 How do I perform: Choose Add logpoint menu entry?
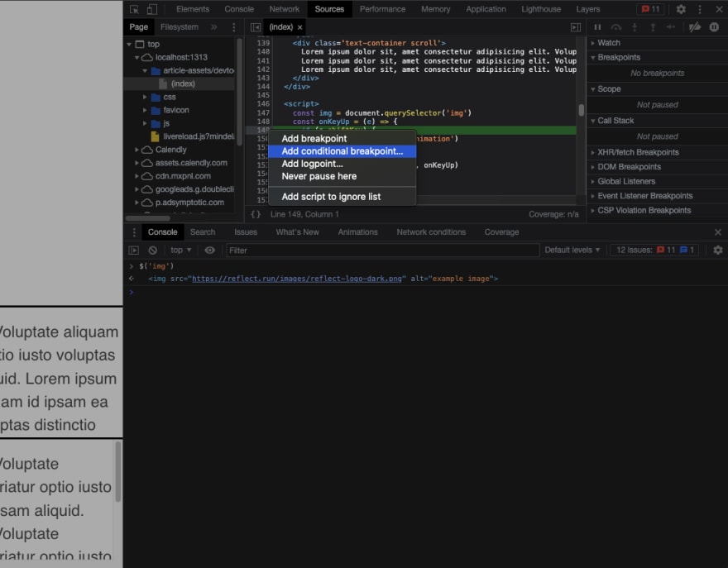coord(342,164)
